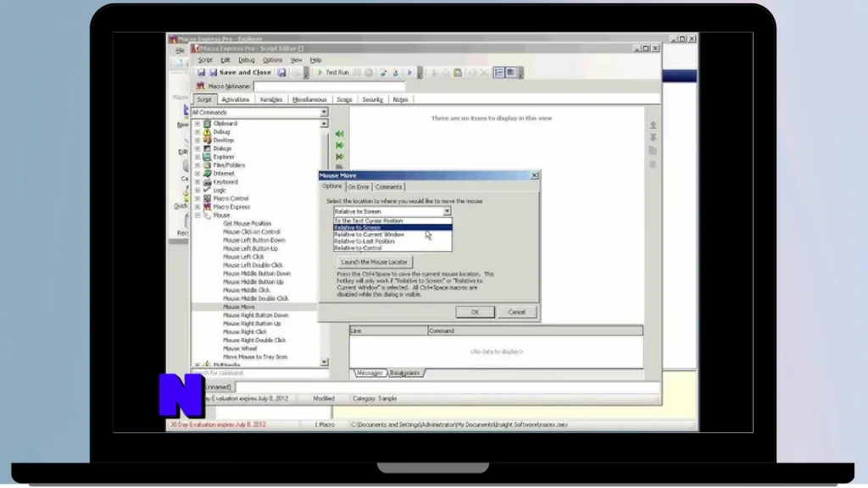Viewport: 868px width, 488px height.
Task: Click the pause debug icon in the toolbar
Action: (x=358, y=73)
